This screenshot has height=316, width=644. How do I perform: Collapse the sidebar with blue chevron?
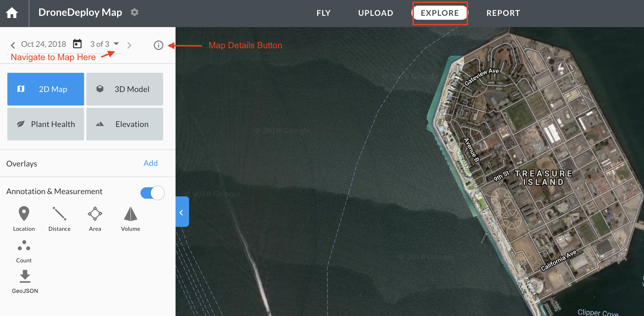[182, 212]
